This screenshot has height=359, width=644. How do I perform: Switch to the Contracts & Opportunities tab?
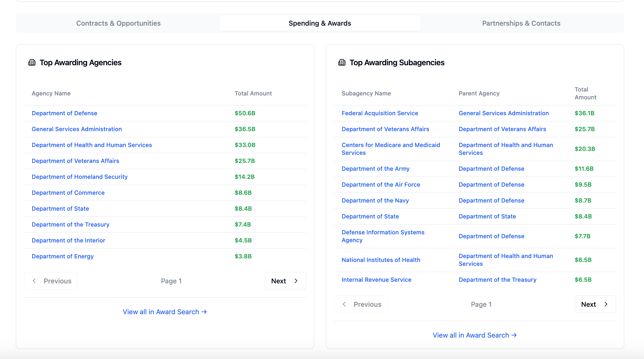click(x=118, y=23)
